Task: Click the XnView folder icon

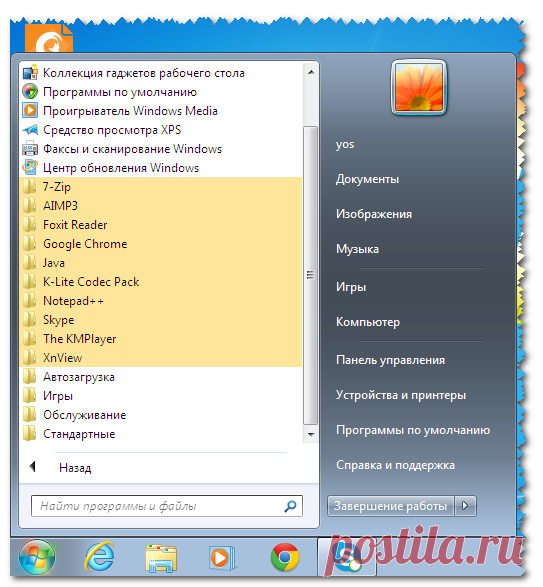Action: tap(30, 358)
